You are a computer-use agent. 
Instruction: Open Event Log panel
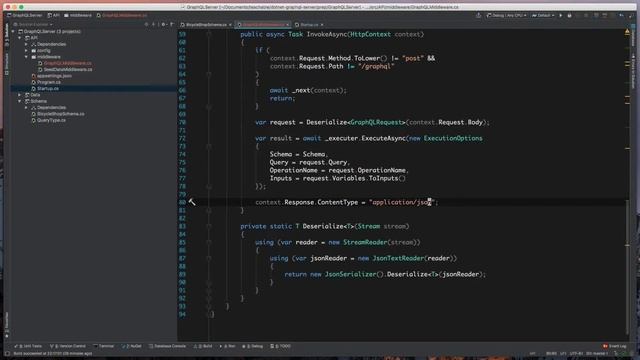coord(615,346)
